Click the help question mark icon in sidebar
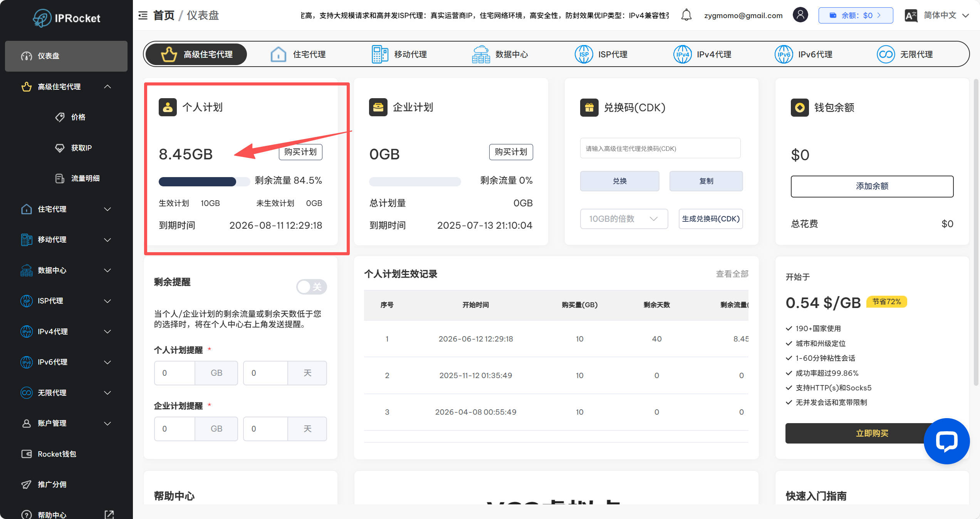 26,515
